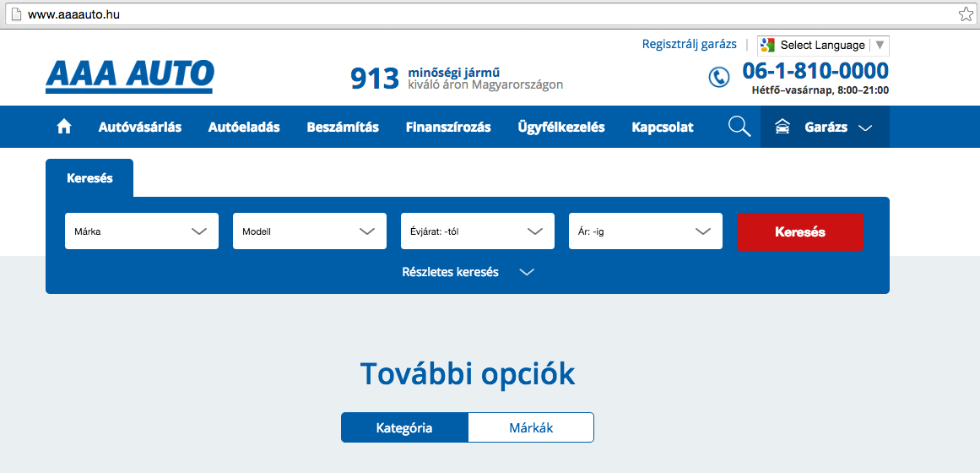The height and width of the screenshot is (473, 980).
Task: Click the telephone icon
Action: [x=718, y=77]
